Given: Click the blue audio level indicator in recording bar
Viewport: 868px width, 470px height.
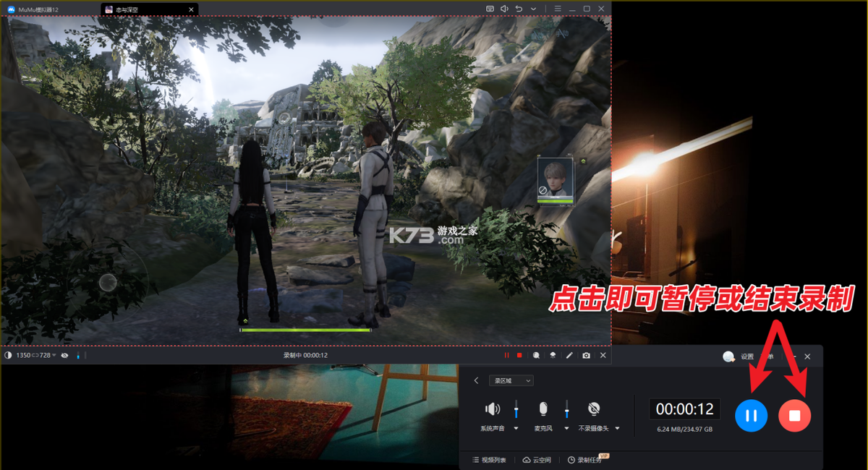Looking at the screenshot, I should (78, 356).
